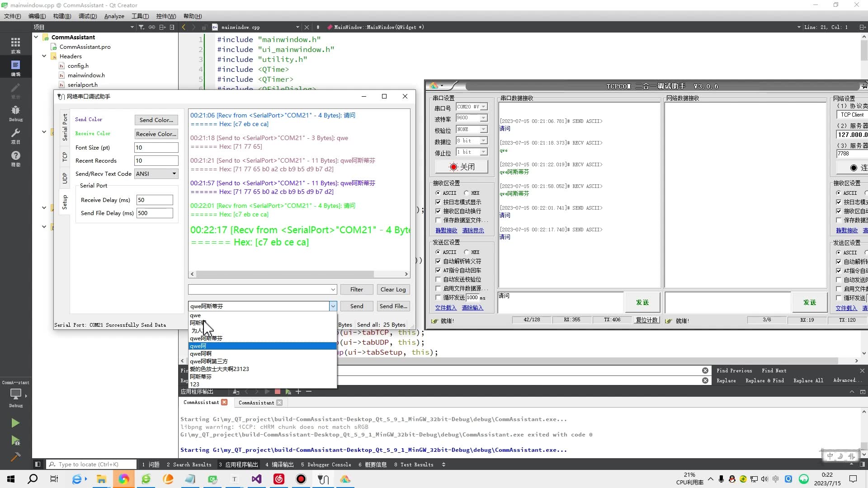Viewport: 868px width, 488px height.
Task: Open Windows Start menu
Action: coord(11,479)
